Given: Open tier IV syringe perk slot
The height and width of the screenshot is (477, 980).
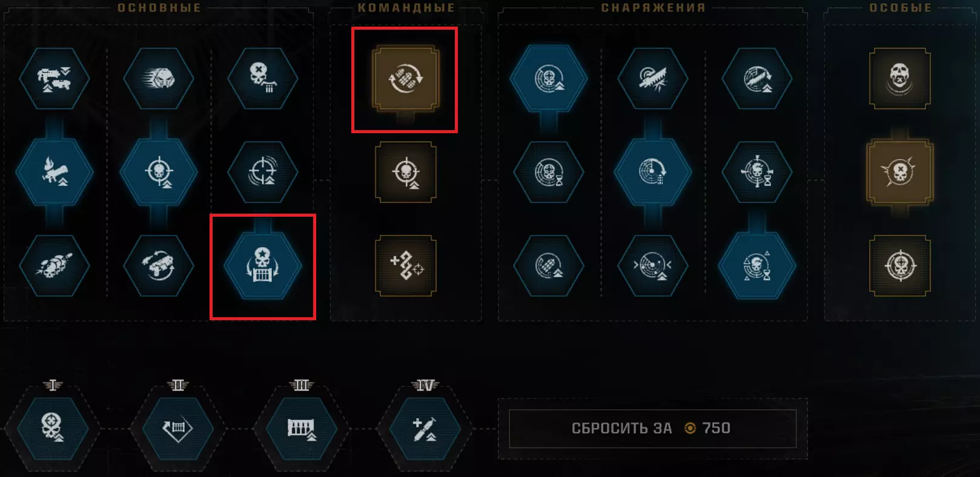Looking at the screenshot, I should point(425,429).
